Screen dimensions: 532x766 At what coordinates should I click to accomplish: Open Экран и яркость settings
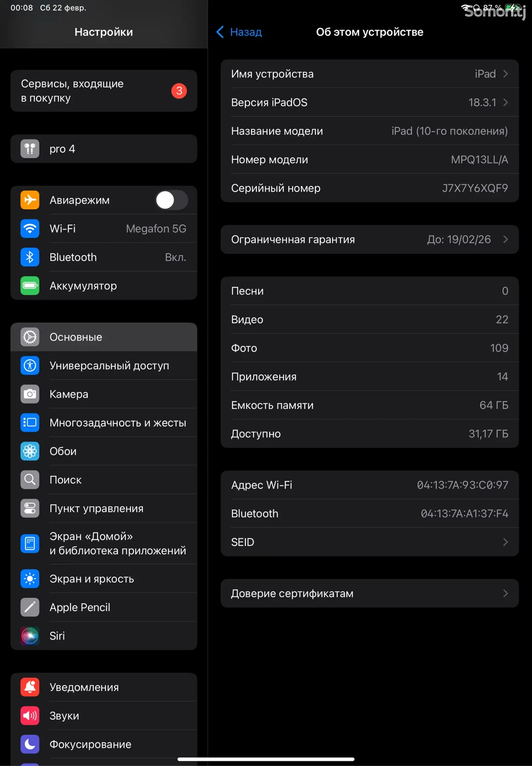104,579
